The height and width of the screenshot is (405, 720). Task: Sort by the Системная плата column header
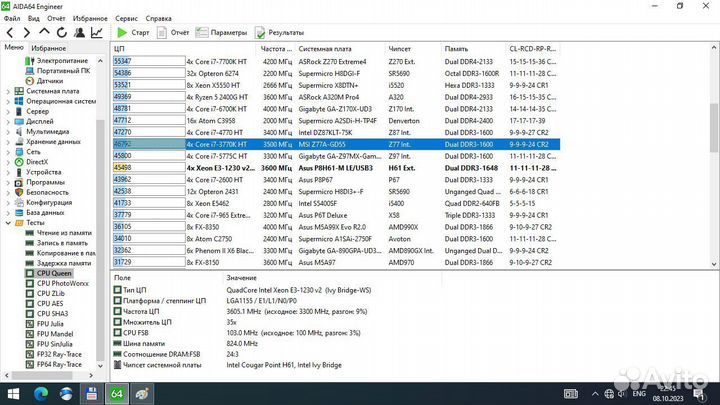(x=339, y=49)
